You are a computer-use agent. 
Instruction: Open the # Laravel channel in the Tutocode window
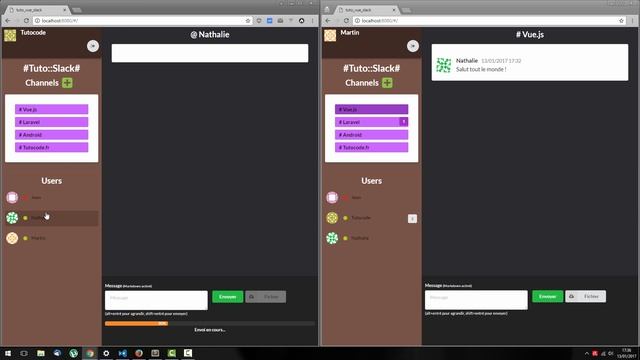(x=51, y=122)
